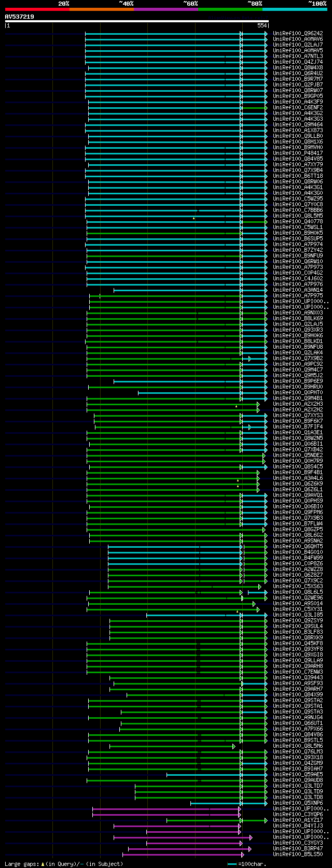Viewport: 332px width, 868px height.
Task: Select the UniRef100_Q45KF8 label
Action: point(298,644)
